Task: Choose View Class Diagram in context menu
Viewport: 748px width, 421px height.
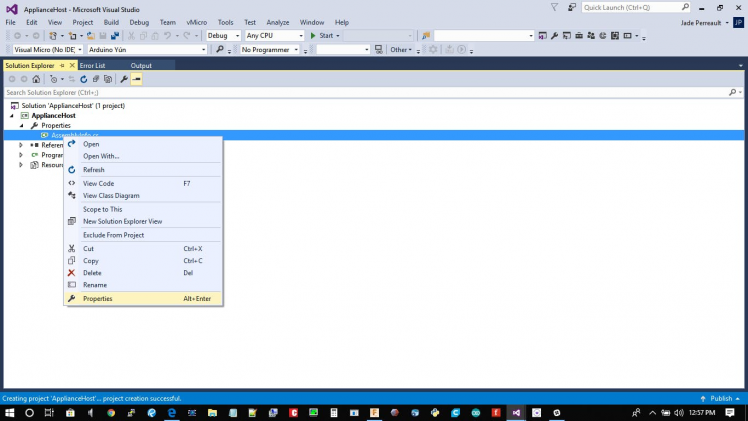Action: point(143,195)
